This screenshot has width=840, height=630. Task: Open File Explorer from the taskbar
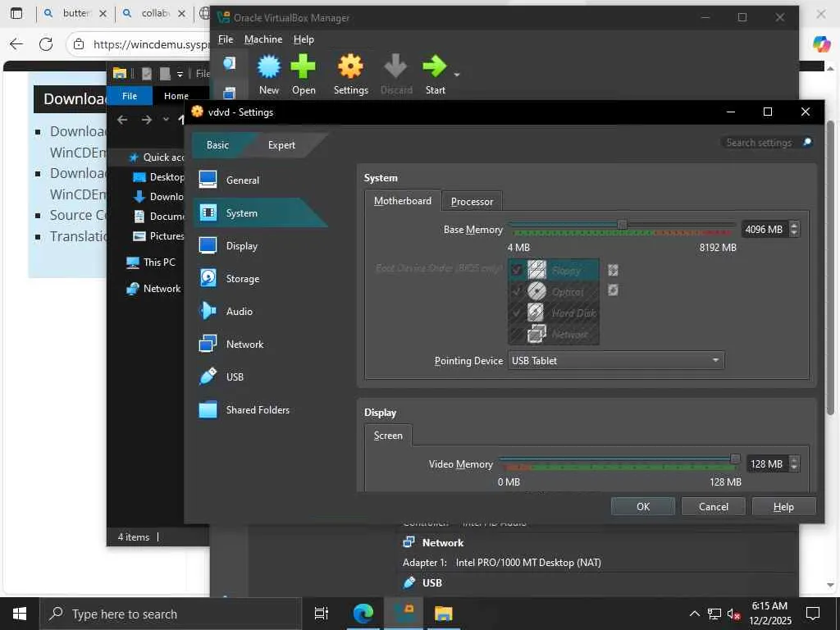pyautogui.click(x=444, y=614)
